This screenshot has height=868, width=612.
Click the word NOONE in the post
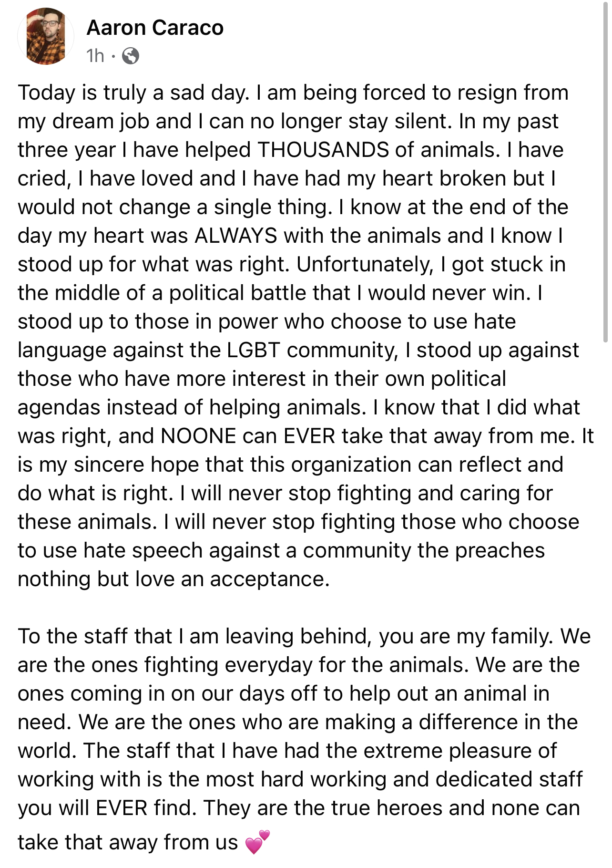point(198,436)
